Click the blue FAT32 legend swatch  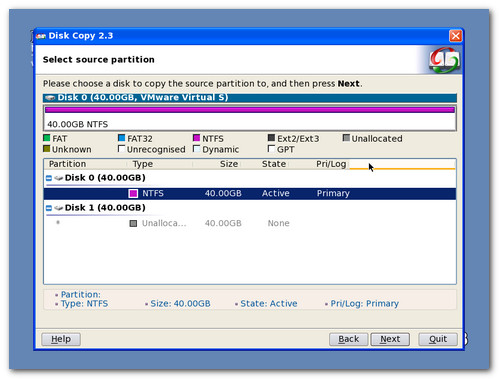[x=122, y=138]
